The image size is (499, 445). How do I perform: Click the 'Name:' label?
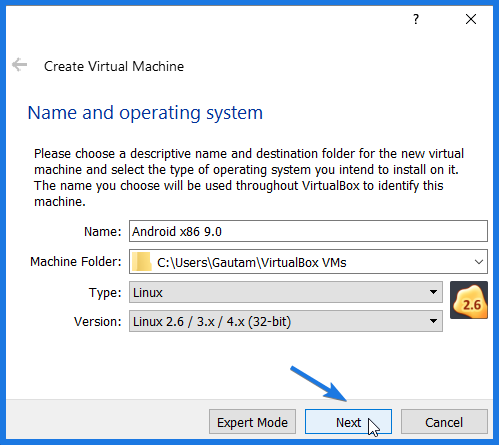103,231
